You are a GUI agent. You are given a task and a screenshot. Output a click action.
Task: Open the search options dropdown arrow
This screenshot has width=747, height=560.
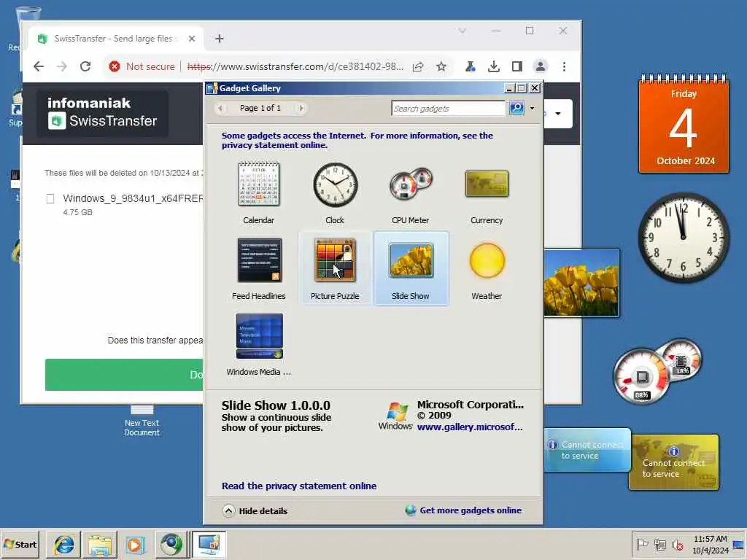(x=532, y=108)
